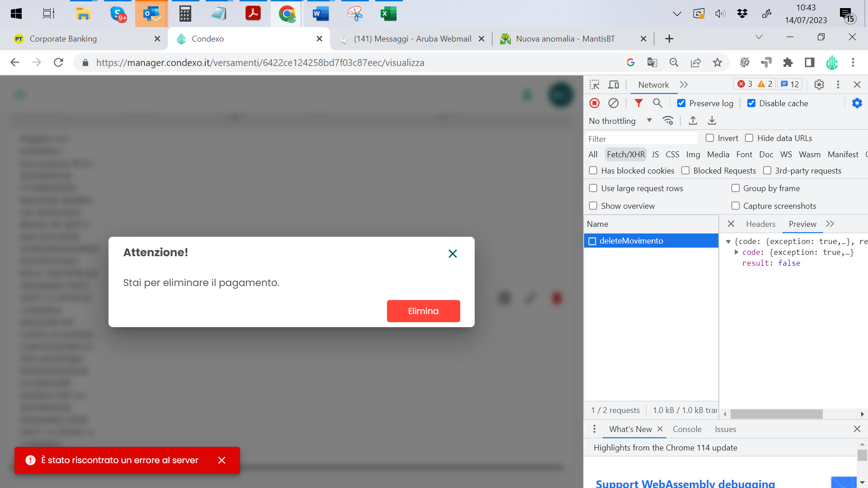868x488 pixels.
Task: Click the horizontal scrollbar in the preview pane
Action: 776,414
